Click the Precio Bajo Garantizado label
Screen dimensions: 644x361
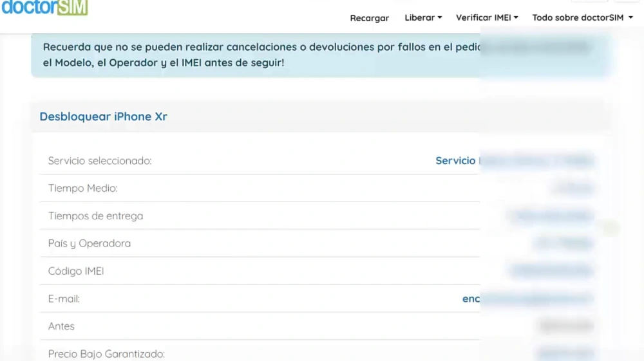pos(106,354)
